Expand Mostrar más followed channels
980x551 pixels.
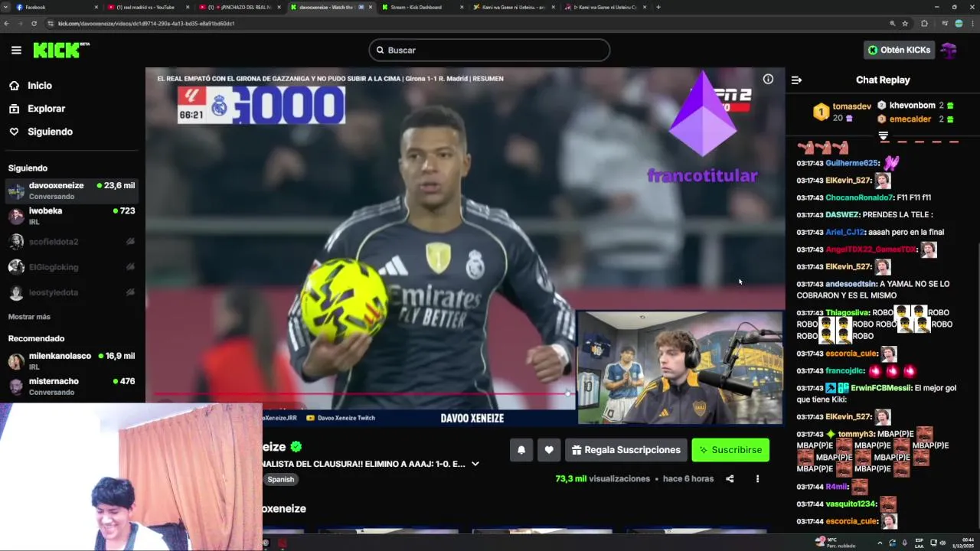tap(29, 317)
